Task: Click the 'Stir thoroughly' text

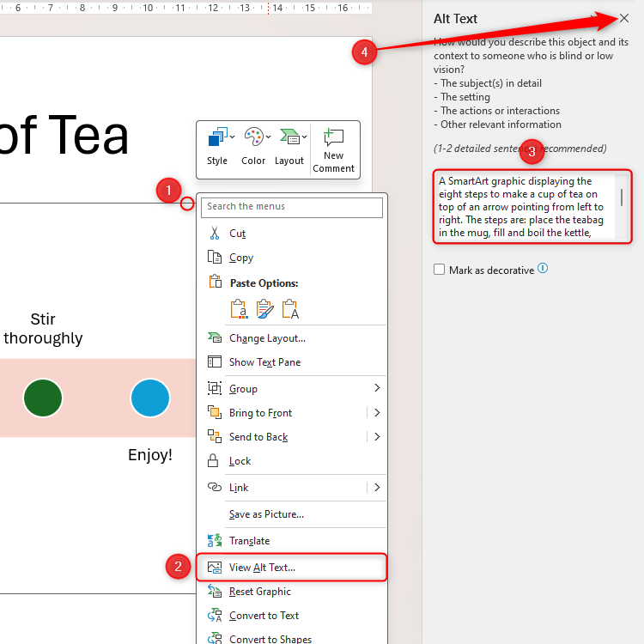Action: 43,329
